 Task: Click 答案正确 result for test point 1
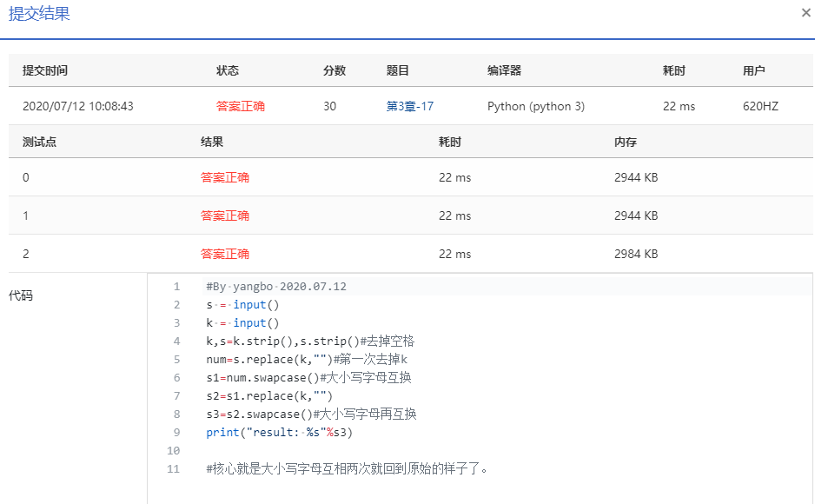coord(225,216)
